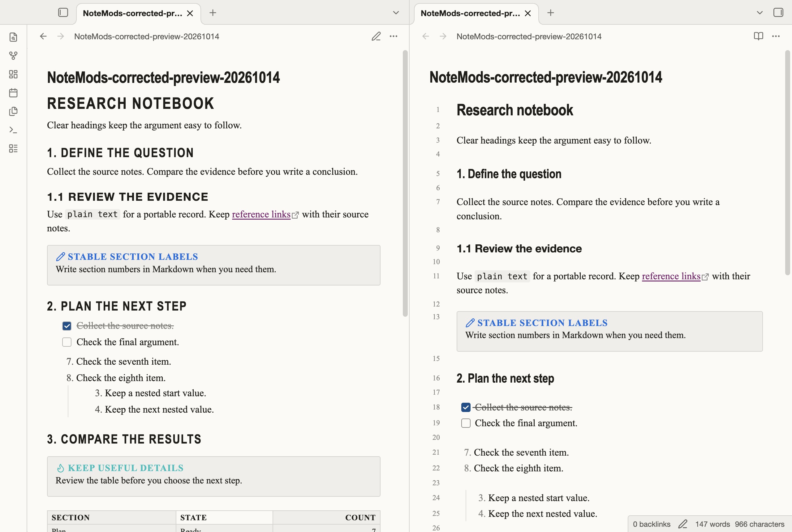Viewport: 792px width, 532px height.
Task: Click '0 backlinks' in status bar
Action: coord(652,524)
